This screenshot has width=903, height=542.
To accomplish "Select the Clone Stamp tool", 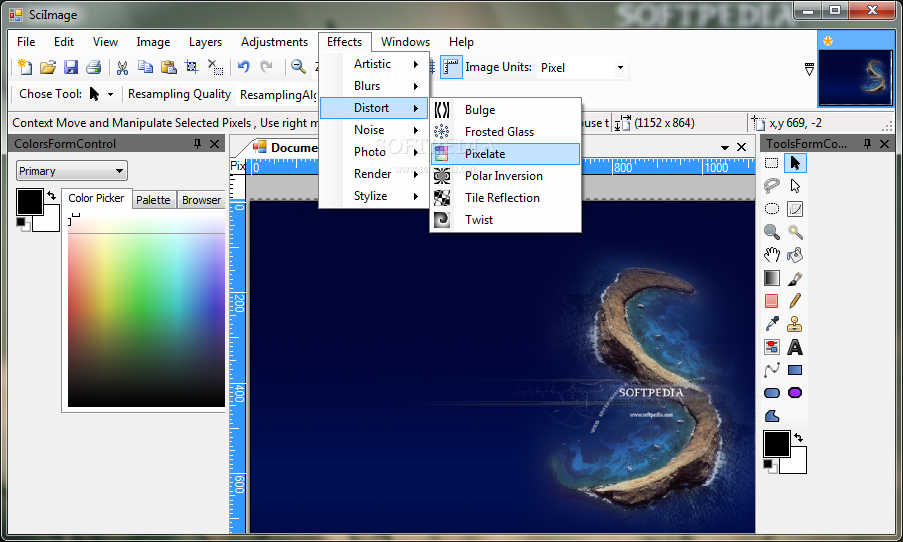I will (795, 324).
